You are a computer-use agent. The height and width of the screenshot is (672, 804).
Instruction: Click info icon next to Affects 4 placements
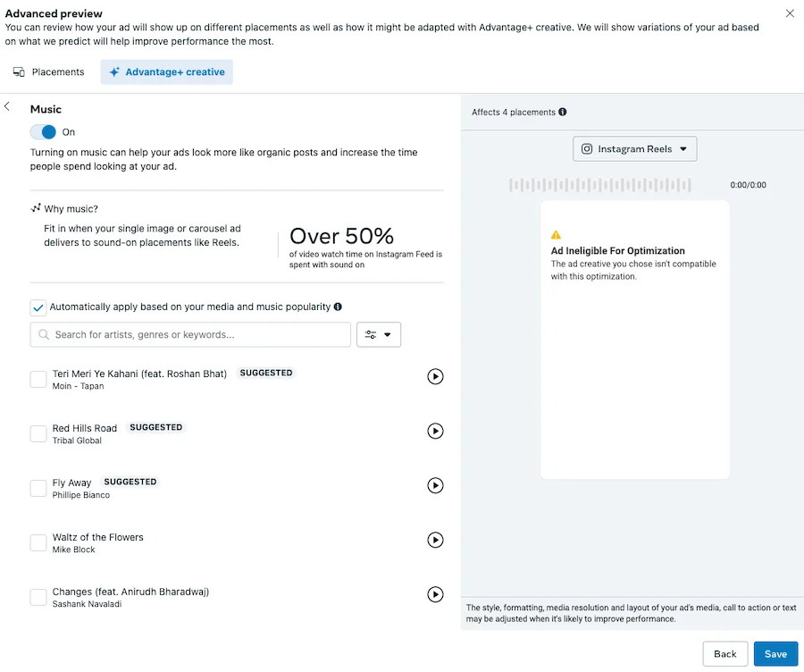pos(563,112)
